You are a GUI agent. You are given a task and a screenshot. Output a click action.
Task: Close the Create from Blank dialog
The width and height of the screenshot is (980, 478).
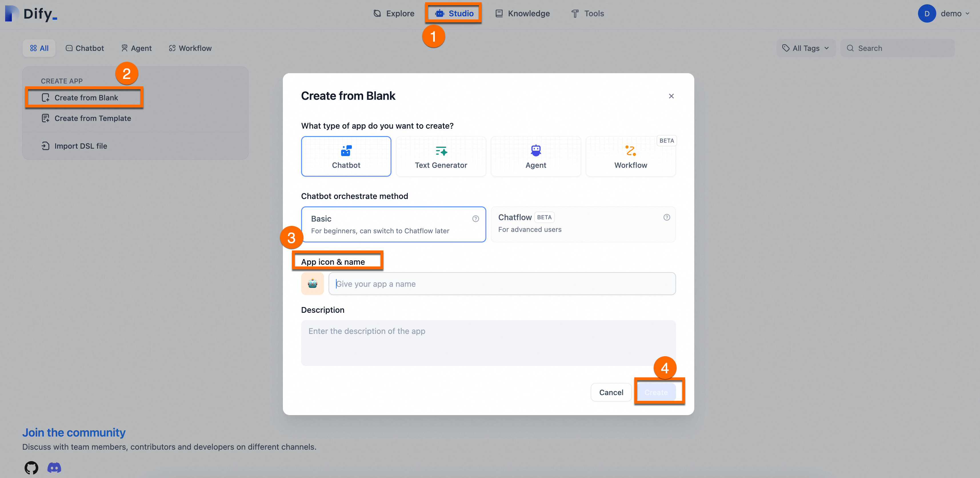[x=671, y=96]
